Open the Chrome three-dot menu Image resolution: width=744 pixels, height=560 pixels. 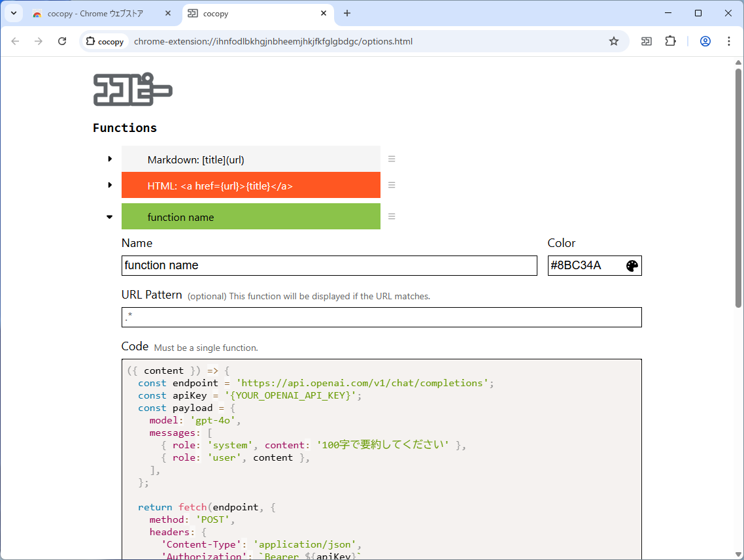click(729, 41)
